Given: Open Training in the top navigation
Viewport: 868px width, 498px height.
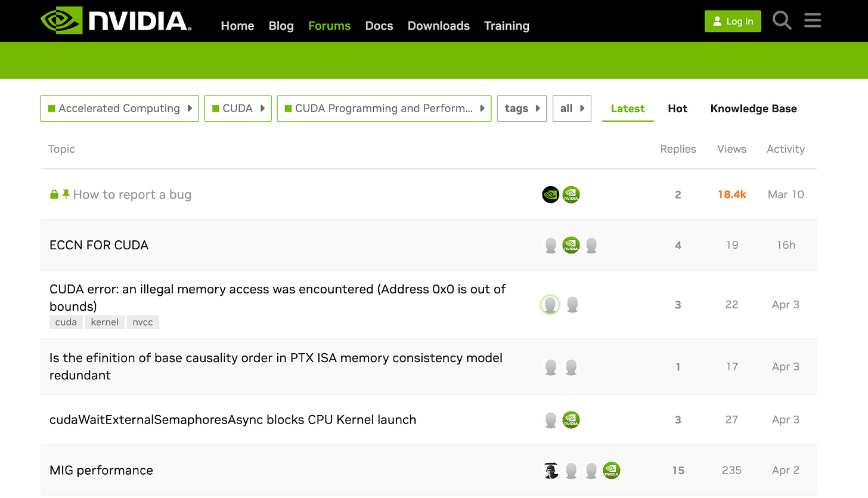Looking at the screenshot, I should pyautogui.click(x=507, y=26).
